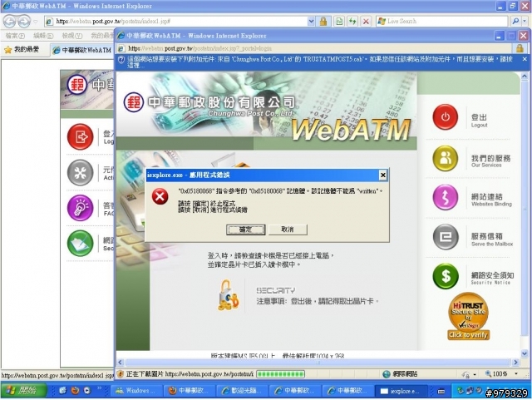The image size is (532, 400).
Task: Open the File menu in back browser
Action: 15,36
